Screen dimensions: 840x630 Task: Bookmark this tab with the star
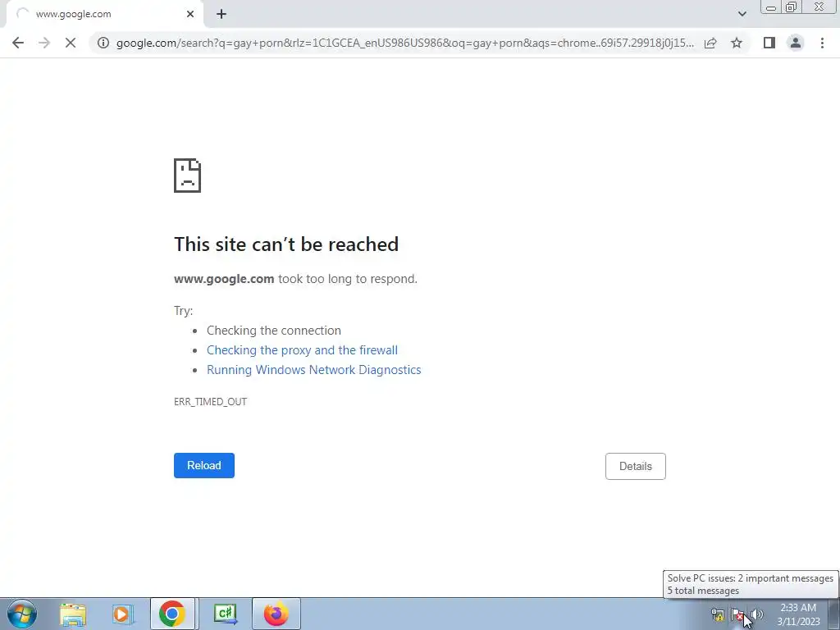(x=737, y=43)
